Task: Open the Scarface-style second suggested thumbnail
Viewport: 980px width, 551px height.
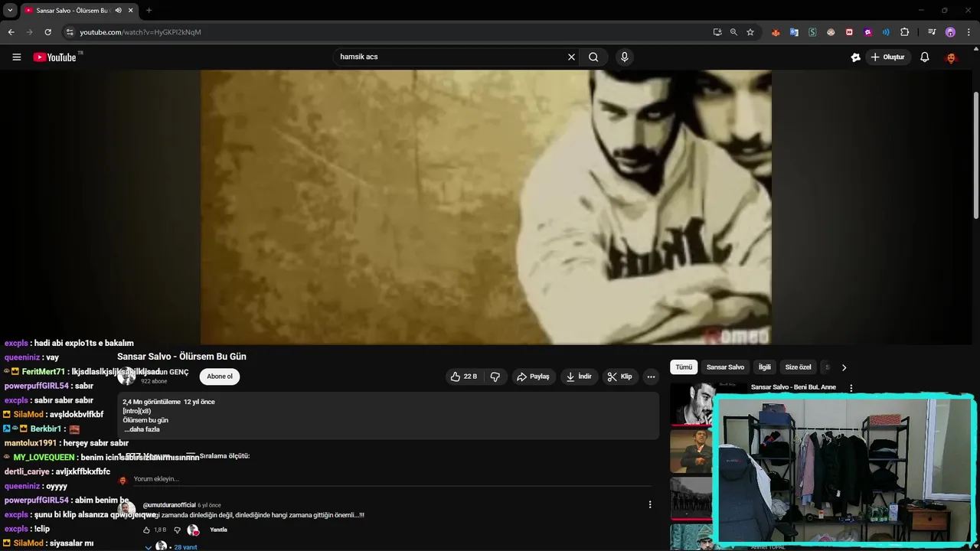Action: click(693, 452)
